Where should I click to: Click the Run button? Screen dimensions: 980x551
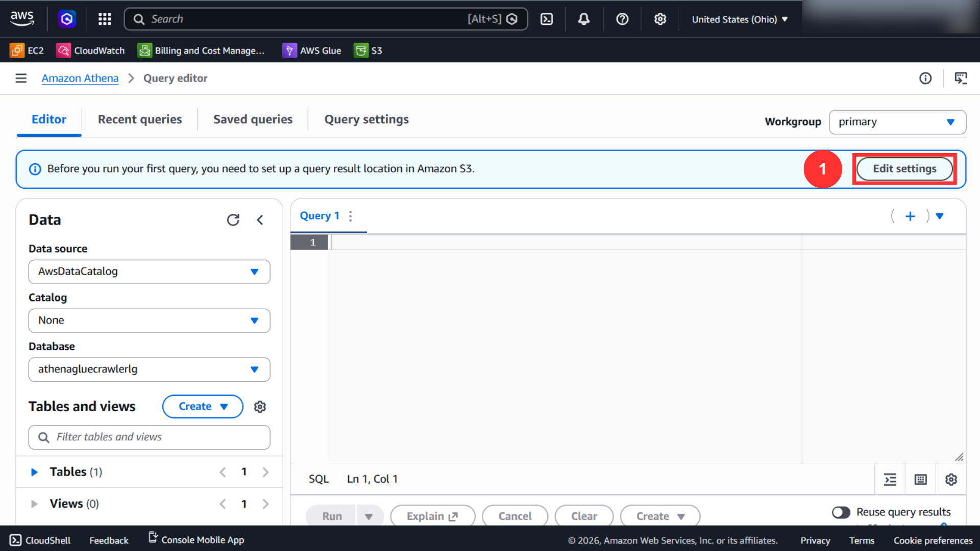tap(332, 516)
